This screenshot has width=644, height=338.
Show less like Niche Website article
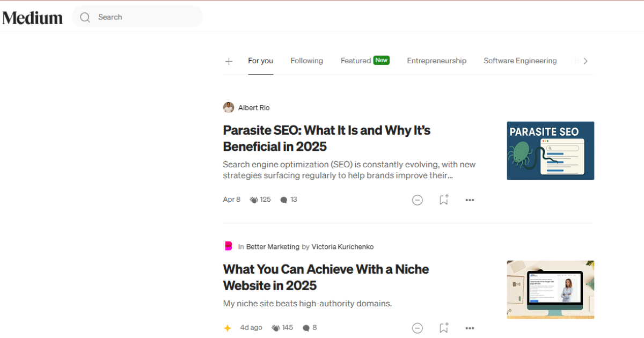click(417, 328)
